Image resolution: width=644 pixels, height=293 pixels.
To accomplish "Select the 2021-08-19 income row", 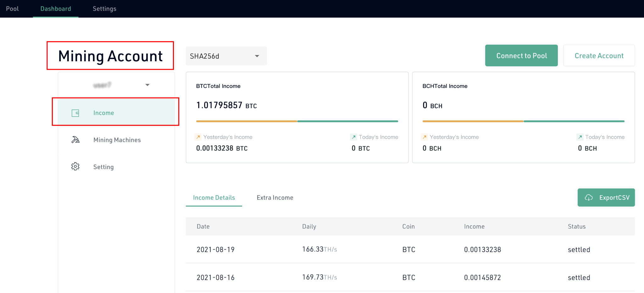I will 410,249.
